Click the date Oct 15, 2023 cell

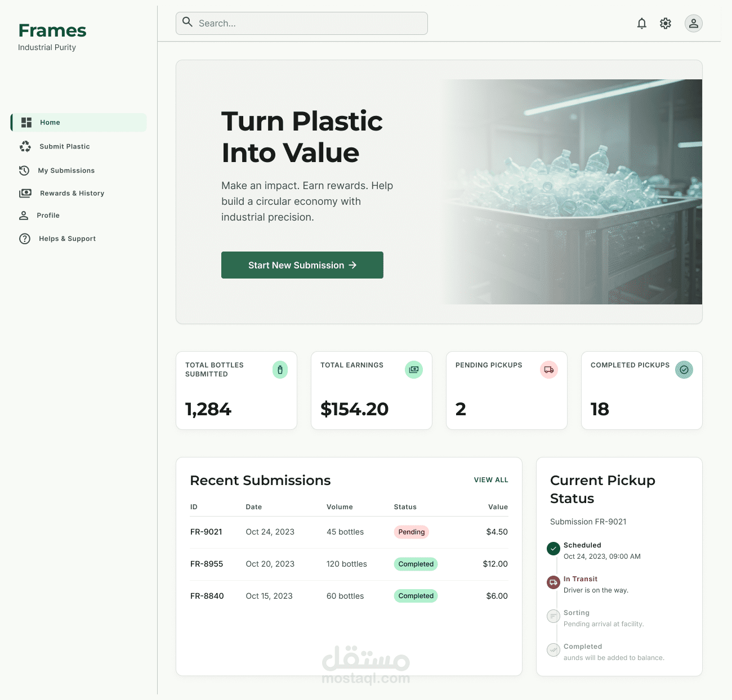pos(269,596)
